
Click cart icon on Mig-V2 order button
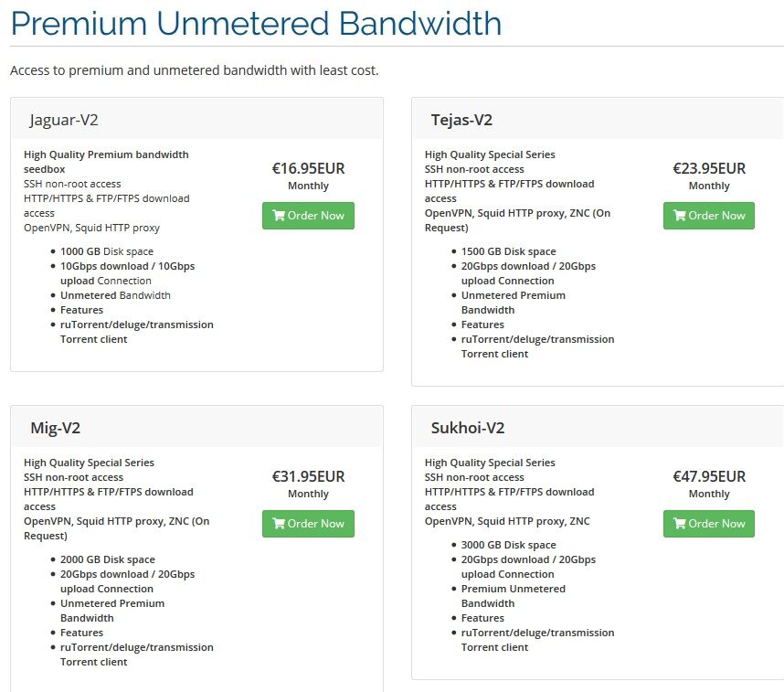point(279,524)
